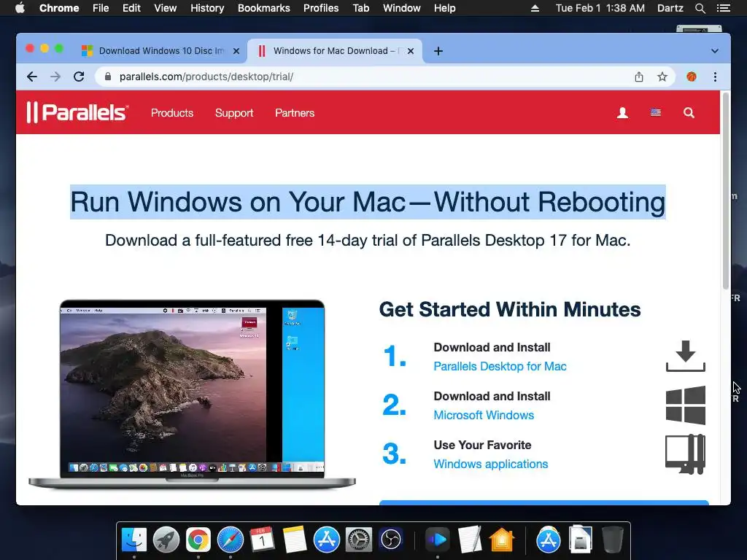Image resolution: width=747 pixels, height=560 pixels.
Task: Open the Support navigation link
Action: [x=234, y=113]
